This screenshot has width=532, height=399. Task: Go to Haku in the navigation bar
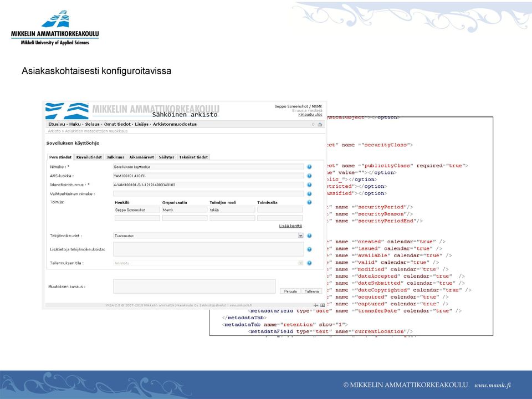[75, 124]
